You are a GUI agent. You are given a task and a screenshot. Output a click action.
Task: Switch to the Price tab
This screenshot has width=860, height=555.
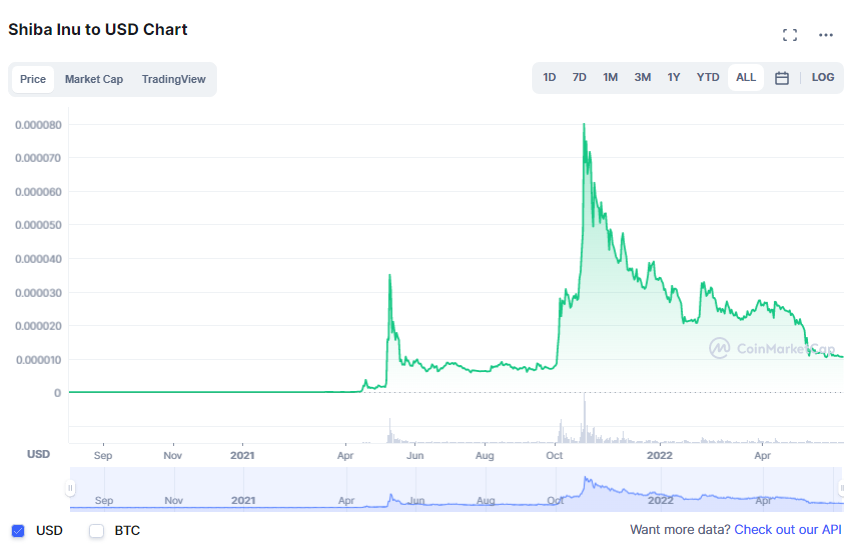point(33,79)
